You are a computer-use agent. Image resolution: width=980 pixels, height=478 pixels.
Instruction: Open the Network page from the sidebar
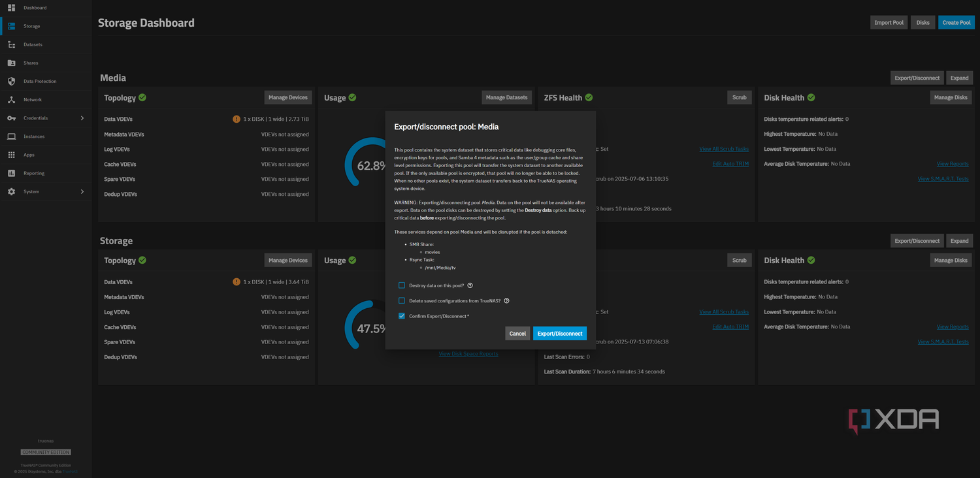click(x=46, y=100)
